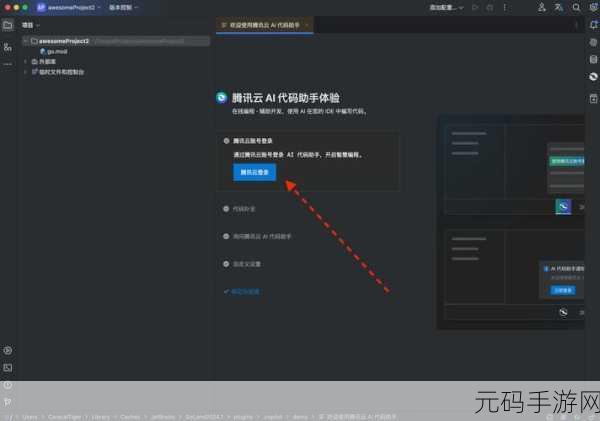Screen dimensions: 600x421
Task: Click the three-dots more tool windows icon in left sidebar
Action: pos(7,64)
